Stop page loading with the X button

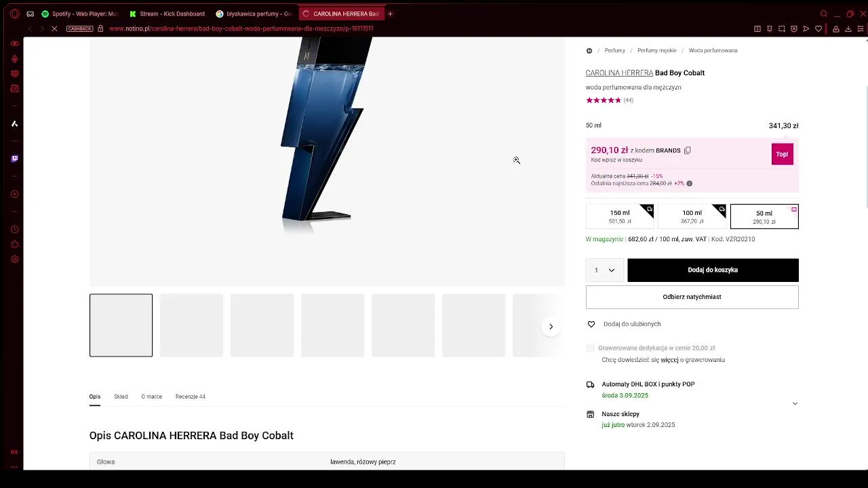click(x=54, y=28)
